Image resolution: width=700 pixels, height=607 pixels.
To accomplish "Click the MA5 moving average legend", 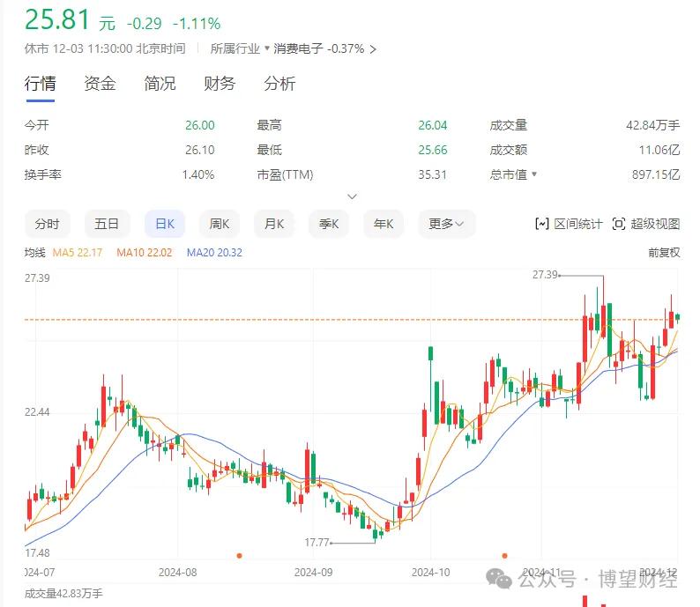I will point(78,253).
